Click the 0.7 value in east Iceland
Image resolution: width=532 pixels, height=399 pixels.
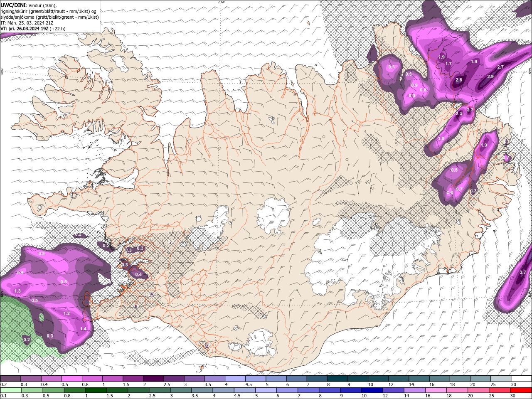(x=459, y=189)
